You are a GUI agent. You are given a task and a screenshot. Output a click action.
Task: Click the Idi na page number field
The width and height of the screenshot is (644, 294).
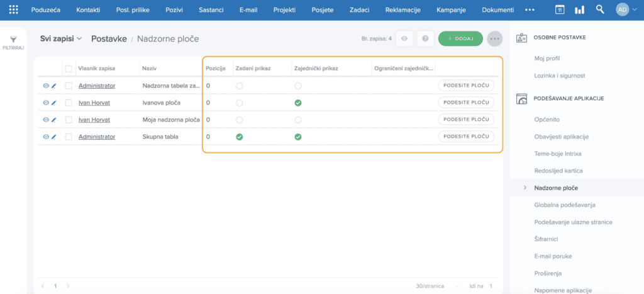click(x=491, y=286)
